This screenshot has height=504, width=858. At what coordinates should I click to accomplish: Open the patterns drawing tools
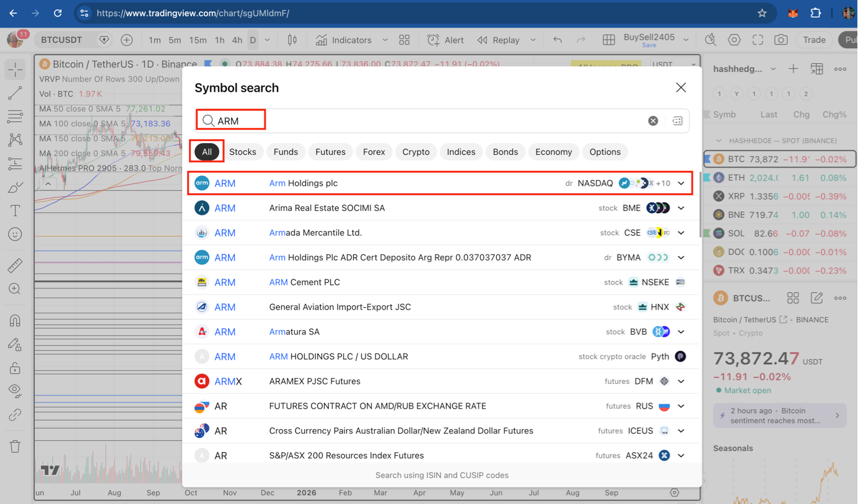coord(15,140)
